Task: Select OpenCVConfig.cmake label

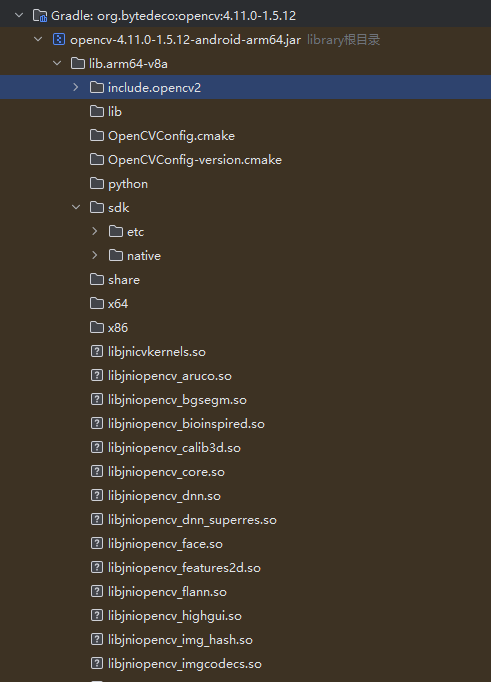Action: (x=171, y=136)
